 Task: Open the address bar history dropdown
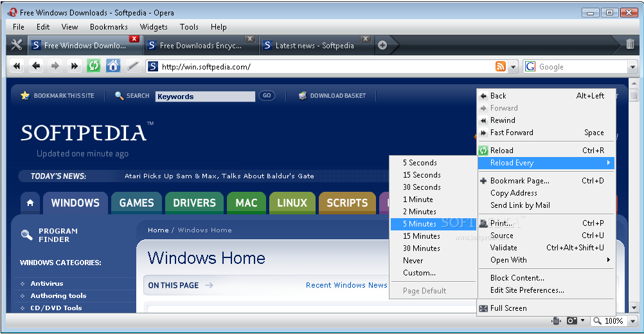pos(513,67)
